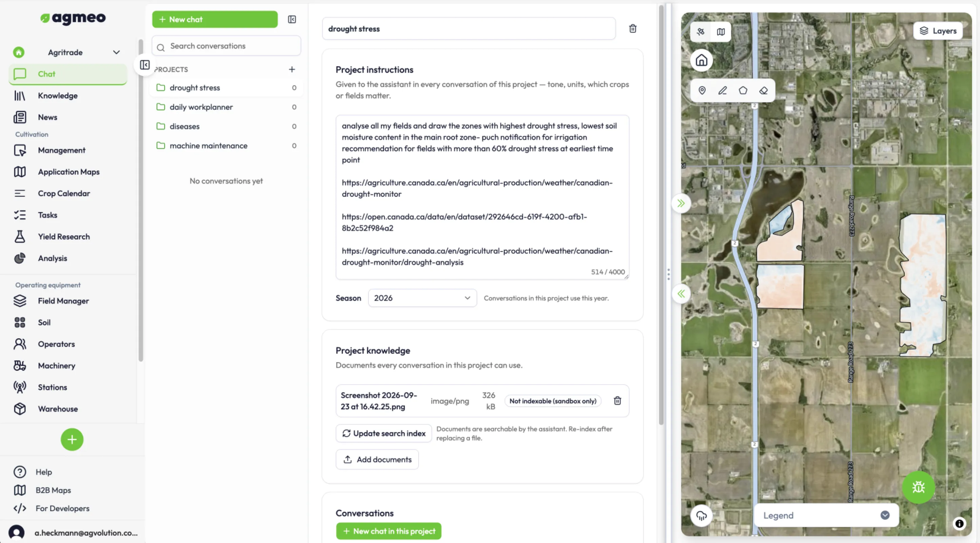Select the location pin tool
This screenshot has height=543, width=980.
tap(702, 91)
